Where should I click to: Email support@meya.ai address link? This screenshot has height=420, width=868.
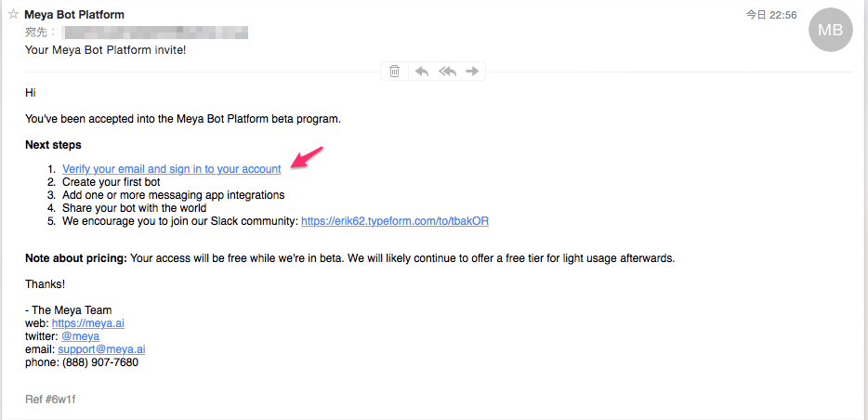(x=102, y=349)
